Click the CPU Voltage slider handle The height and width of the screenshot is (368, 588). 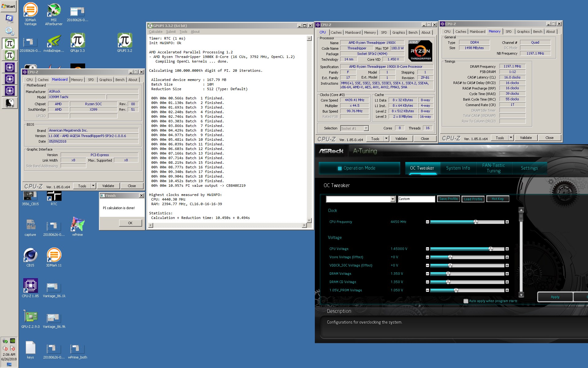491,249
